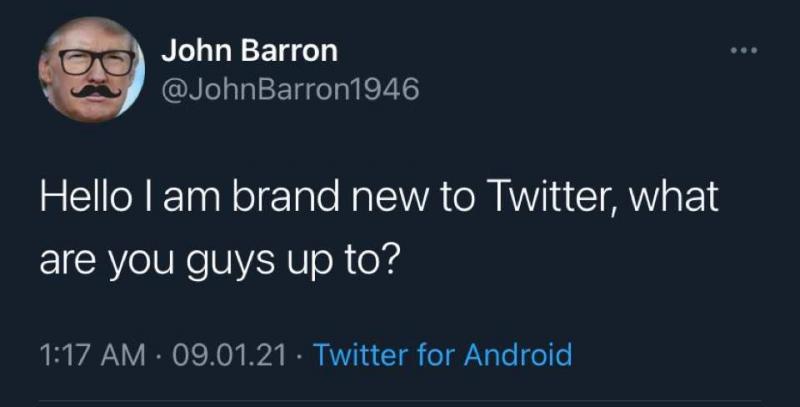Open the John Barron display name
Viewport: 800px width, 407px height.
point(249,49)
